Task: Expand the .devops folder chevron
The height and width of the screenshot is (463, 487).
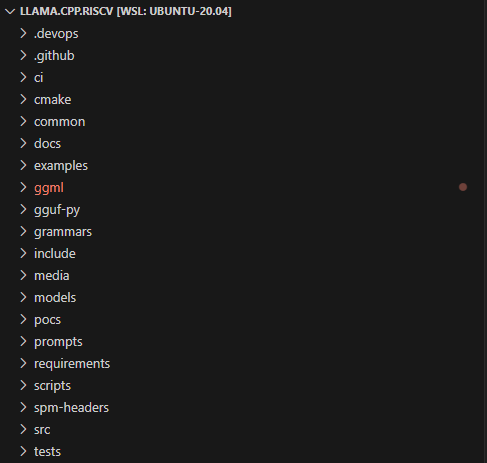Action: (23, 33)
